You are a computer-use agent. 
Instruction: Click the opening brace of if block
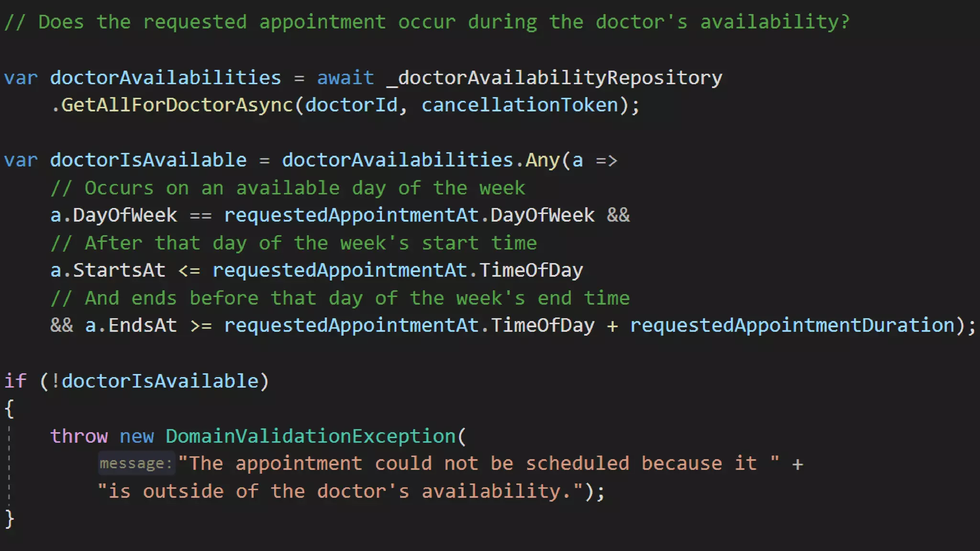[10, 409]
